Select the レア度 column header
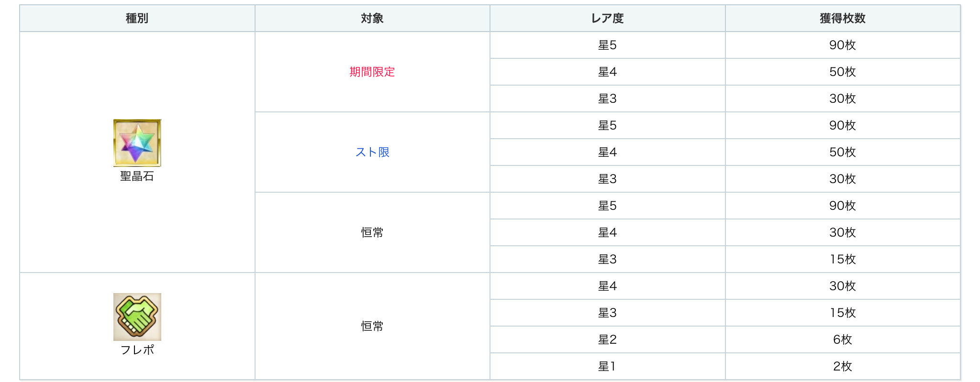Image resolution: width=980 pixels, height=382 pixels. point(607,18)
